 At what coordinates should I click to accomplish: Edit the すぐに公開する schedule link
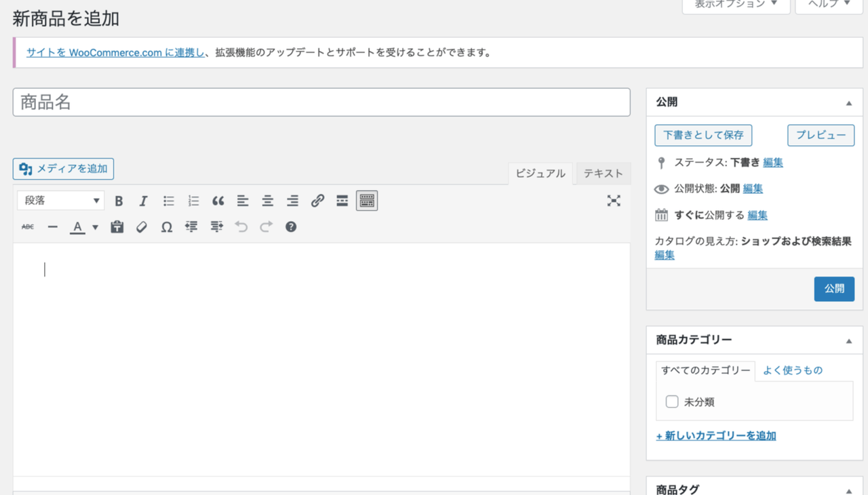(757, 215)
